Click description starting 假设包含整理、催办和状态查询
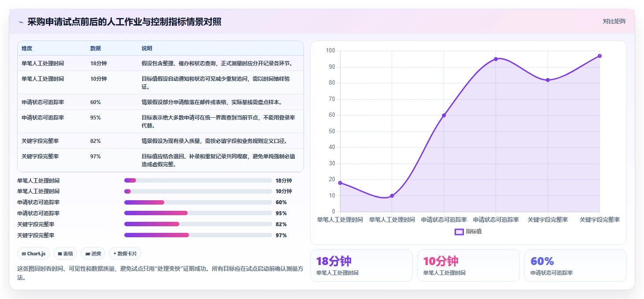The height and width of the screenshot is (299, 644). (217, 64)
